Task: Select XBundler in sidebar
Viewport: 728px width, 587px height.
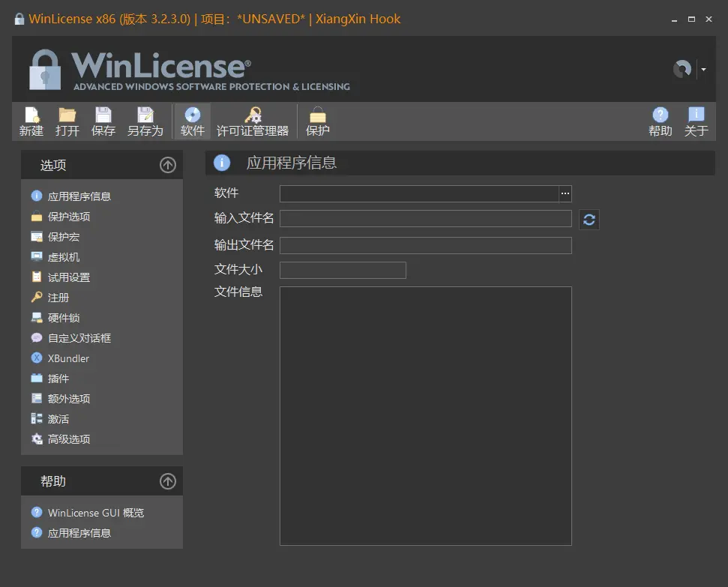Action: coord(60,358)
